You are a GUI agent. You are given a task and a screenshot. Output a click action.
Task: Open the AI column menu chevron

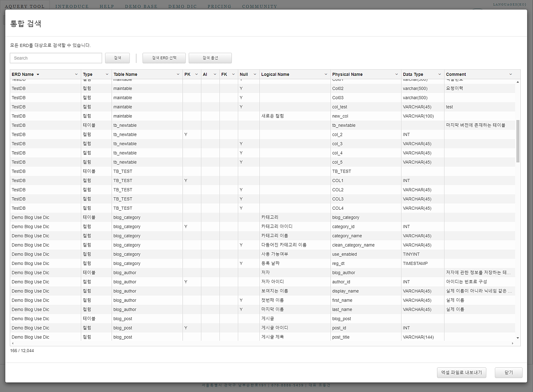[215, 75]
